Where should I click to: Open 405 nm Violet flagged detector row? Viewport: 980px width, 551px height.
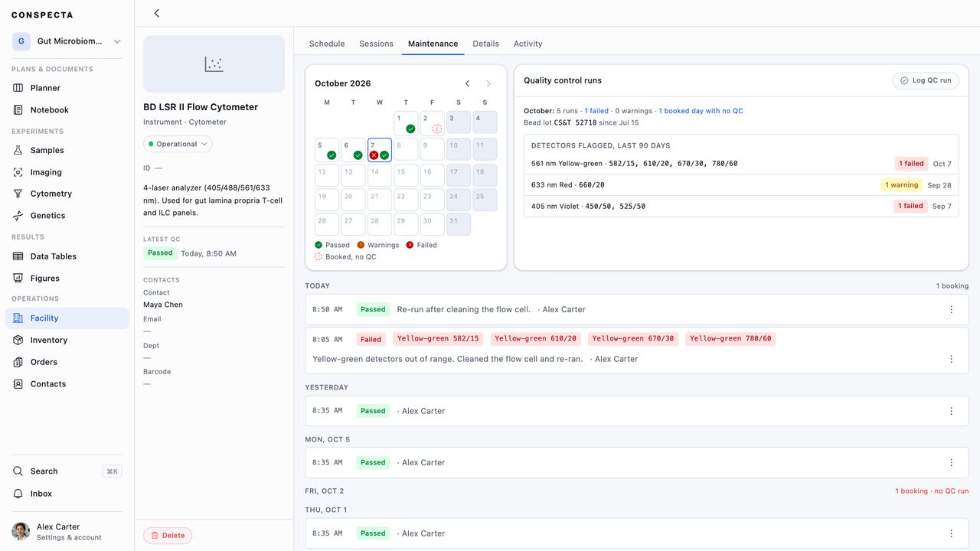(x=741, y=207)
